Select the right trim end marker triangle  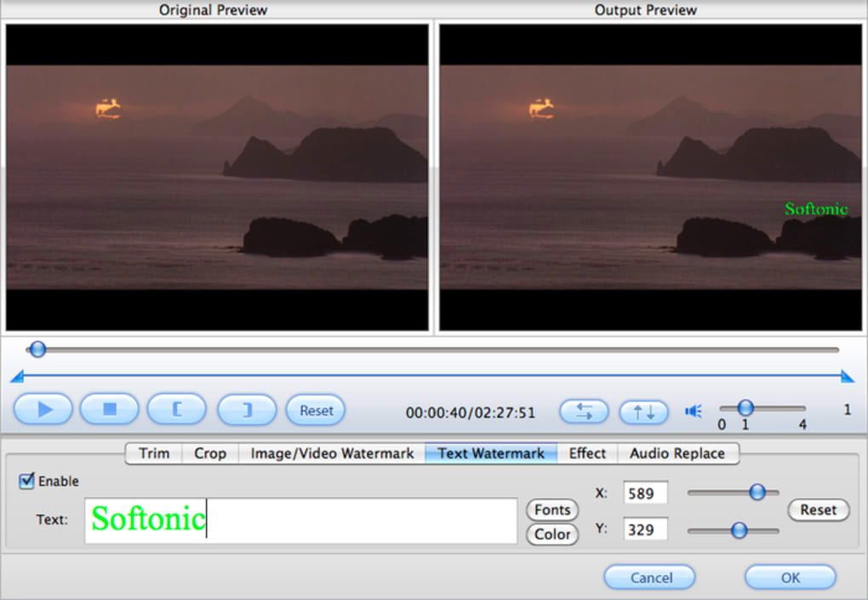(x=847, y=376)
